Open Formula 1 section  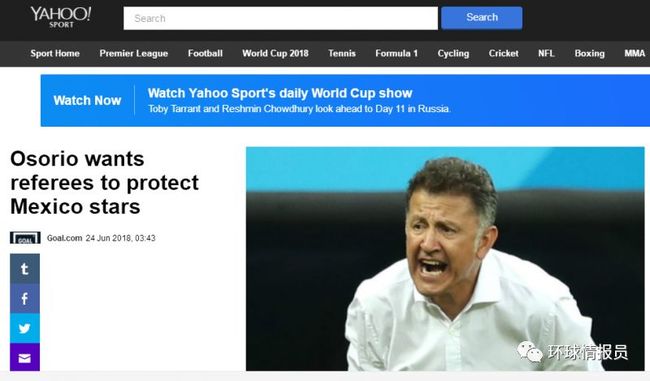(396, 53)
